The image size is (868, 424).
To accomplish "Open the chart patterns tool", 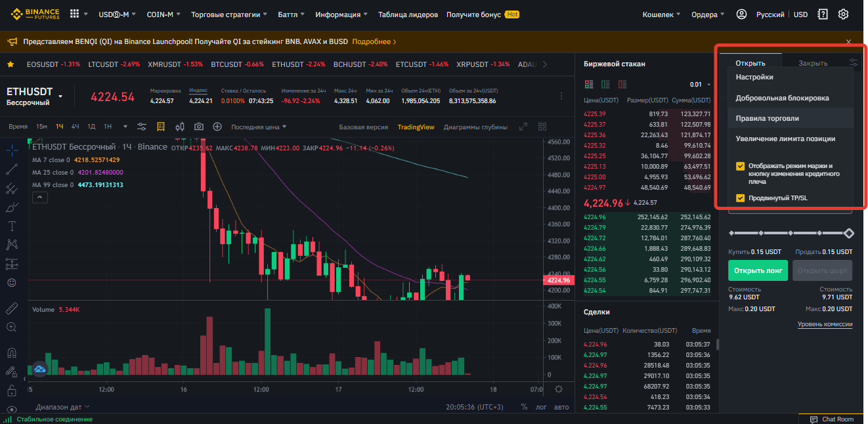I will click(x=12, y=245).
